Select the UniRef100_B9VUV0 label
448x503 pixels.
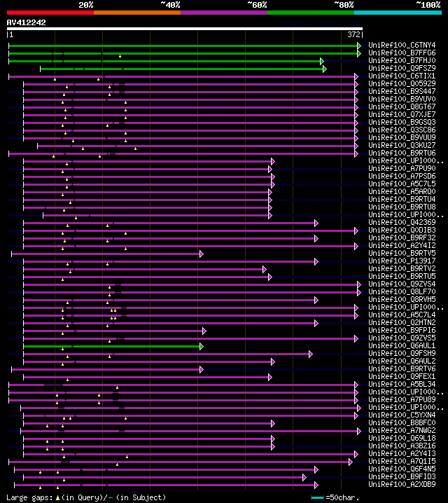point(402,99)
